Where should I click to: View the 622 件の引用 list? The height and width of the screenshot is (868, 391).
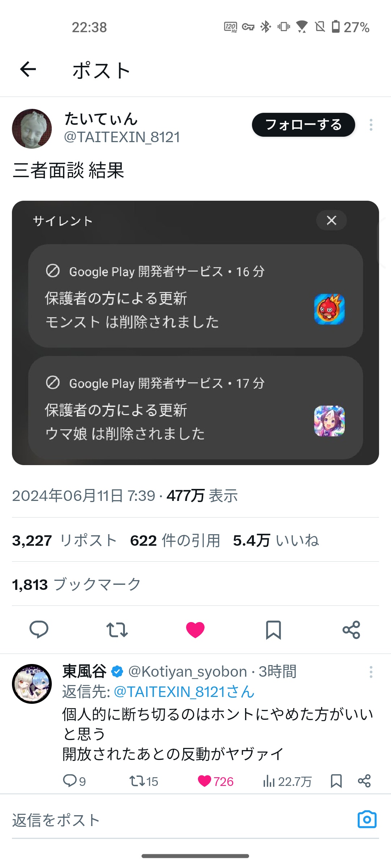tap(175, 540)
